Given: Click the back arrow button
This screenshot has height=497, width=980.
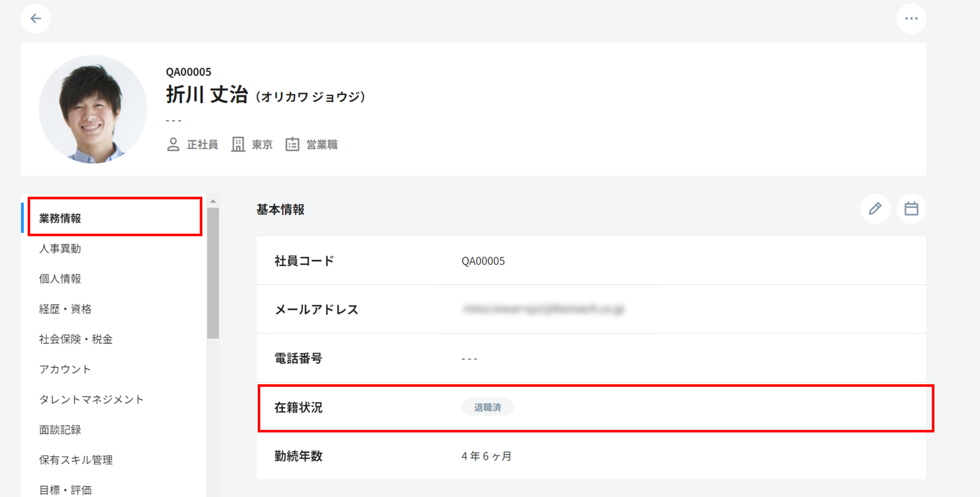Looking at the screenshot, I should click(36, 19).
